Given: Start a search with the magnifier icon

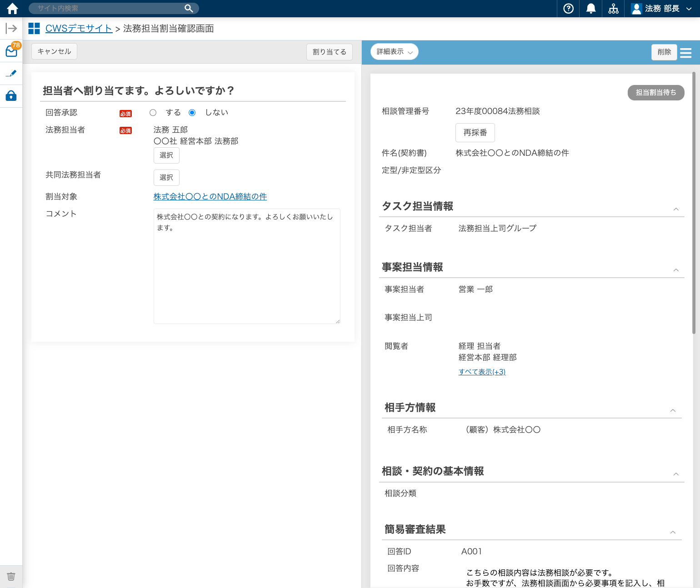Looking at the screenshot, I should click(x=188, y=8).
